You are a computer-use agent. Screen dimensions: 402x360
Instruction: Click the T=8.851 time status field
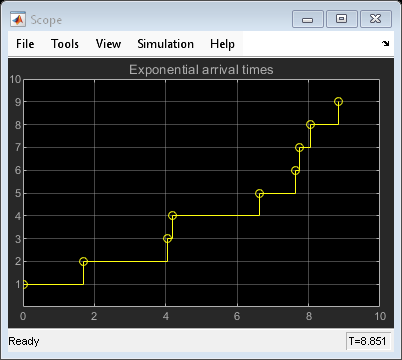pyautogui.click(x=367, y=341)
